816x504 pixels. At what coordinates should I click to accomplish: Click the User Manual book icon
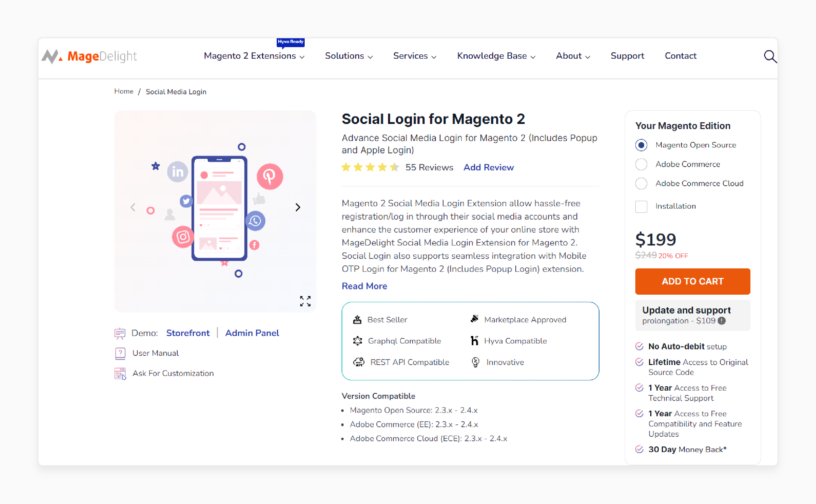[120, 353]
